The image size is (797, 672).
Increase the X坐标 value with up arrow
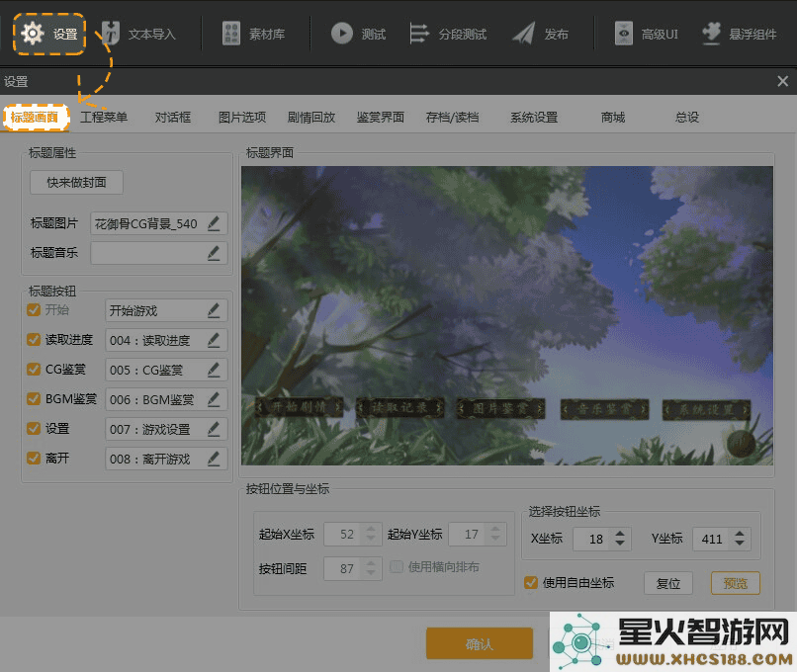point(620,534)
